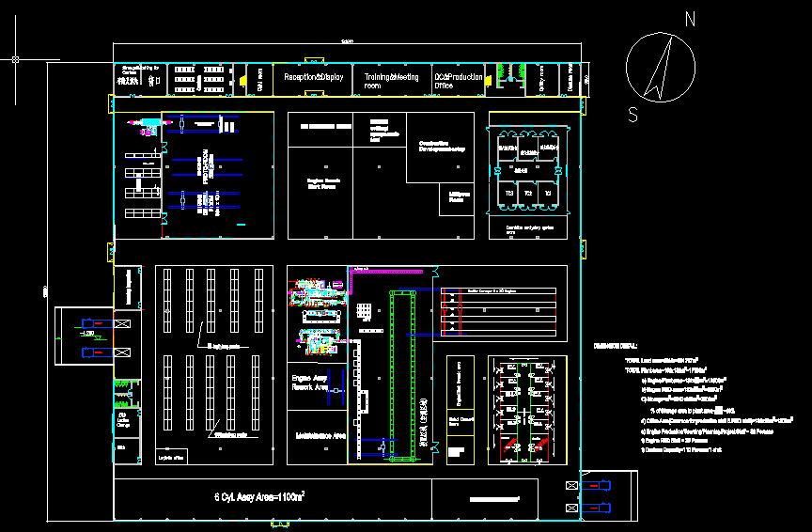Click the Logistic office label
The width and height of the screenshot is (812, 532).
[171, 458]
